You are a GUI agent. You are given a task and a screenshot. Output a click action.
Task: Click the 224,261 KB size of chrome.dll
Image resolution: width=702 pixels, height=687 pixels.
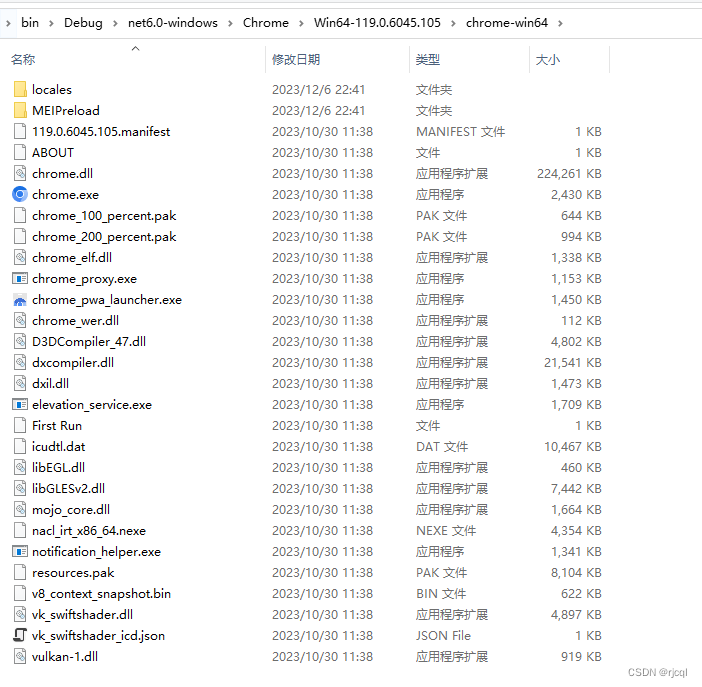(569, 173)
